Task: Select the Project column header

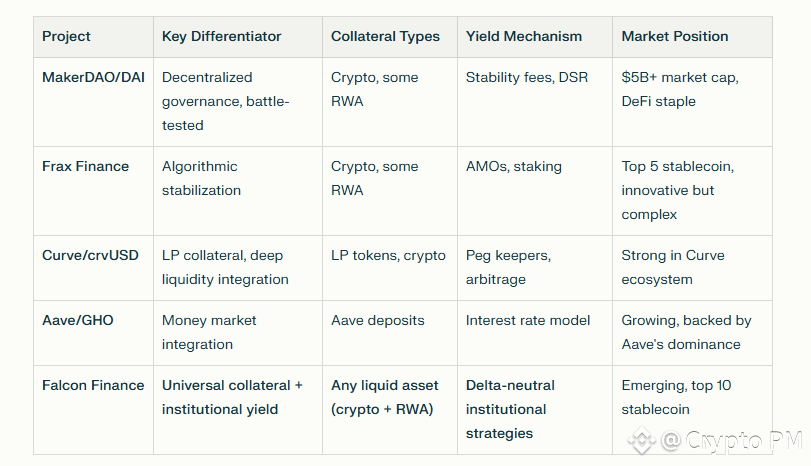Action: coord(66,36)
